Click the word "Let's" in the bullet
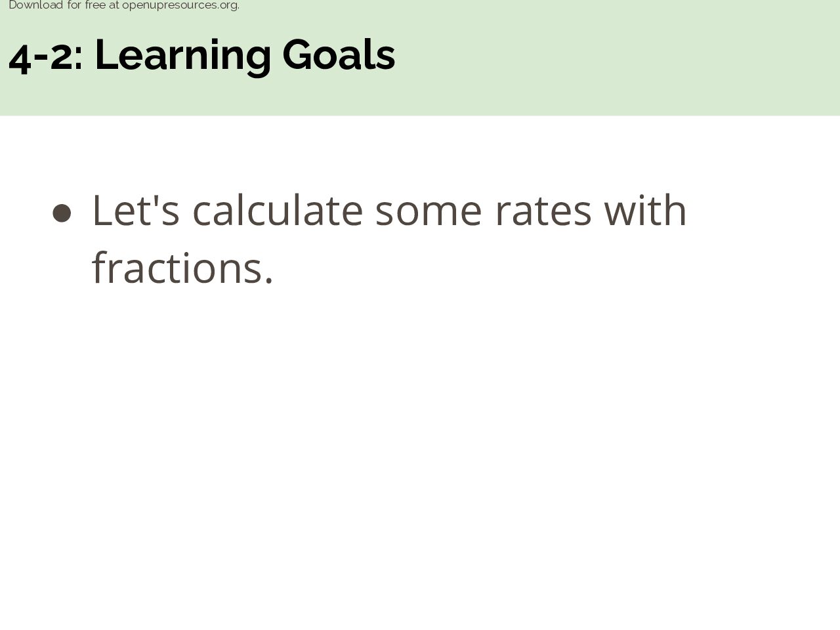This screenshot has height=630, width=840. tap(136, 210)
